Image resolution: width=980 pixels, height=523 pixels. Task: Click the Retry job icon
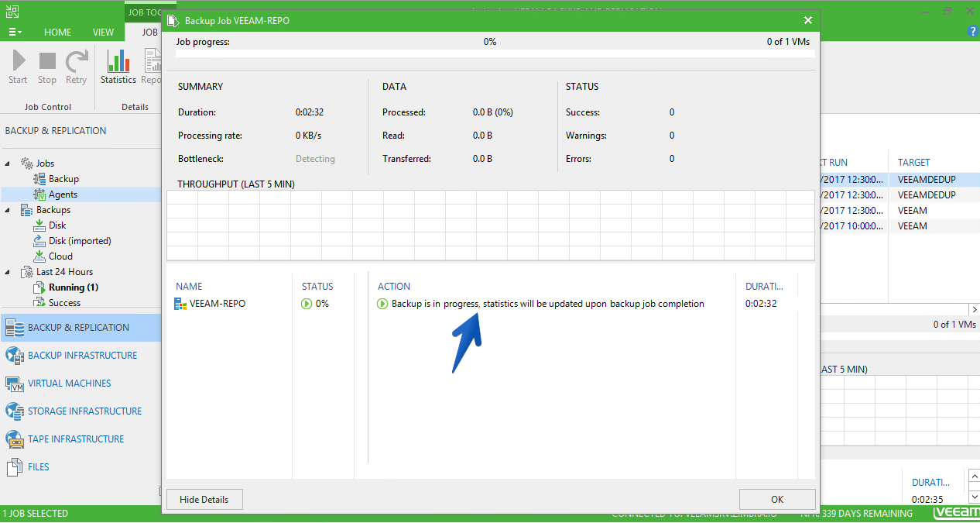point(76,61)
